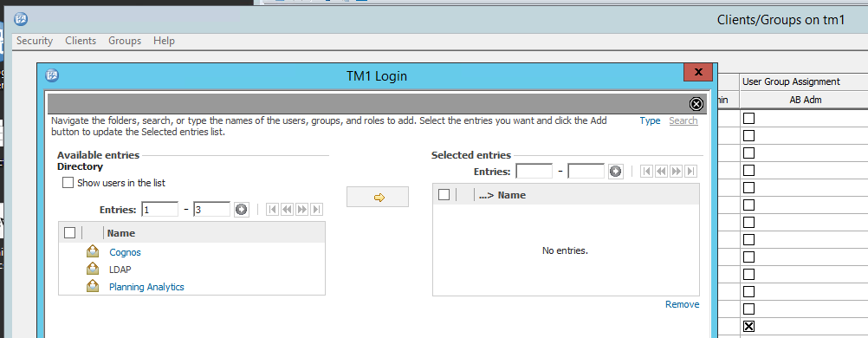Click the Planning Analytics namespace icon
This screenshot has height=338, width=868.
(x=93, y=286)
